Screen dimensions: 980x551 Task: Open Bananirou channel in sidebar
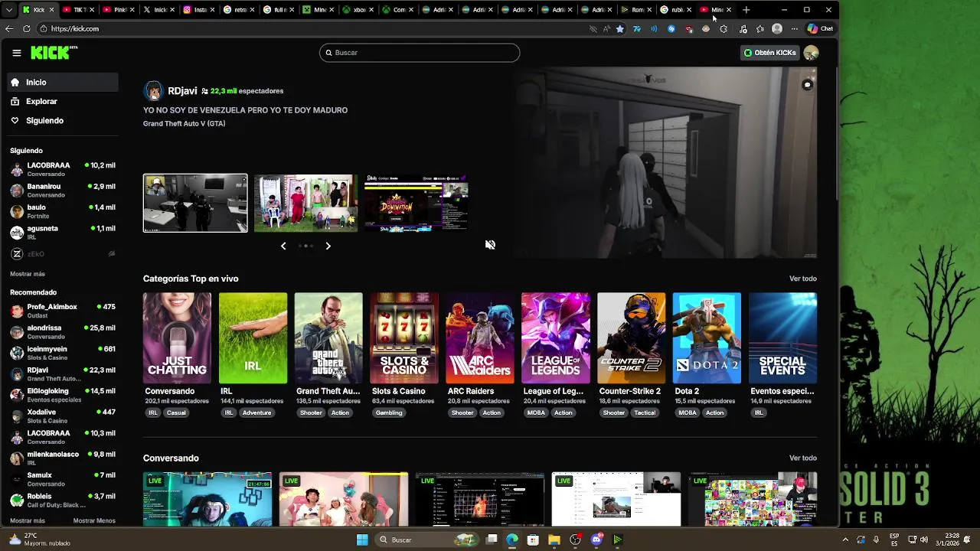coord(63,191)
